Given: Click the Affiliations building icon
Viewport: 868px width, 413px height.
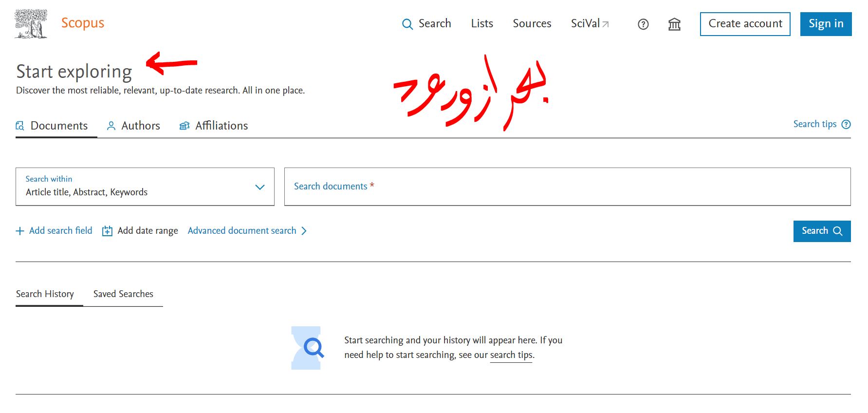Looking at the screenshot, I should (x=185, y=126).
